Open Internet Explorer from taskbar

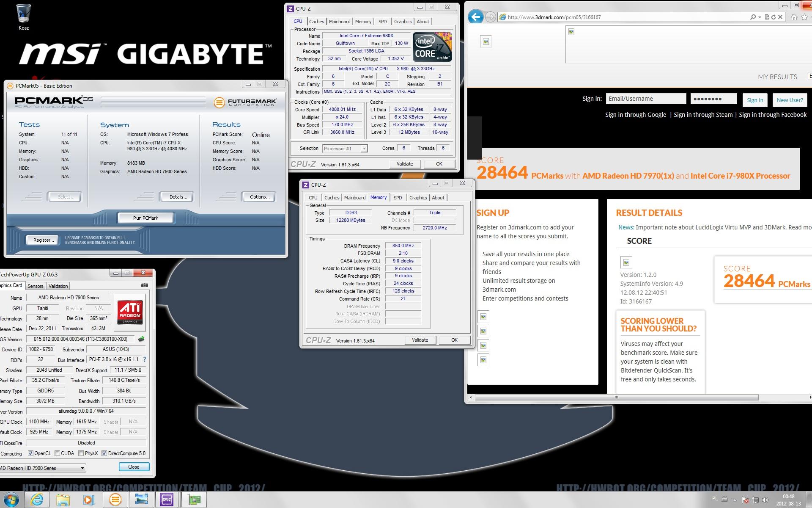point(37,500)
